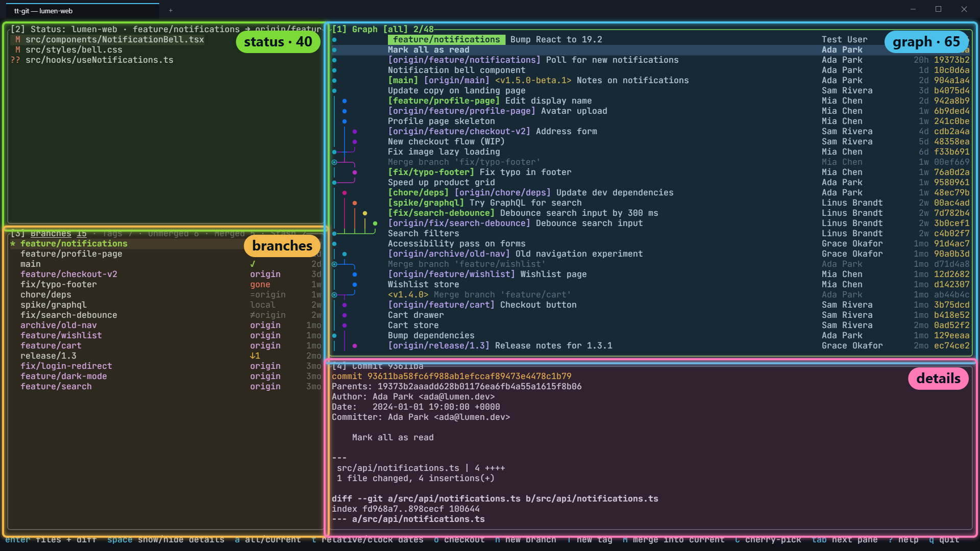Select the chore/deps branch row
The width and height of the screenshot is (980, 551).
[166, 294]
